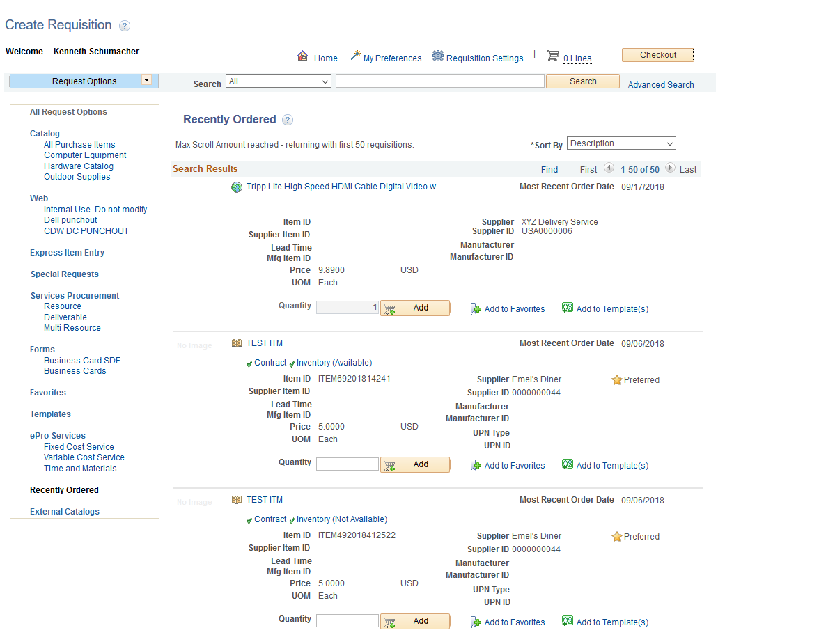Click help icon beside Recently Ordered
This screenshot has width=819, height=644.
tap(287, 120)
